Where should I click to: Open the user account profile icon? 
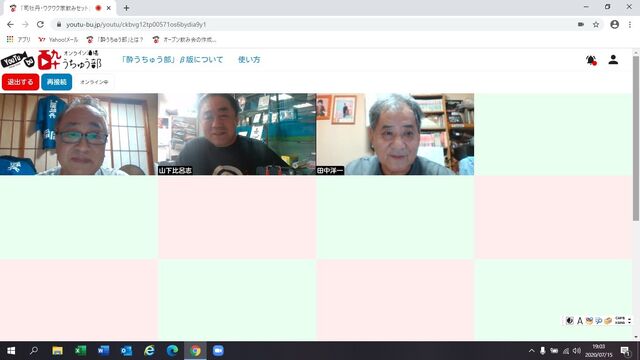click(613, 60)
